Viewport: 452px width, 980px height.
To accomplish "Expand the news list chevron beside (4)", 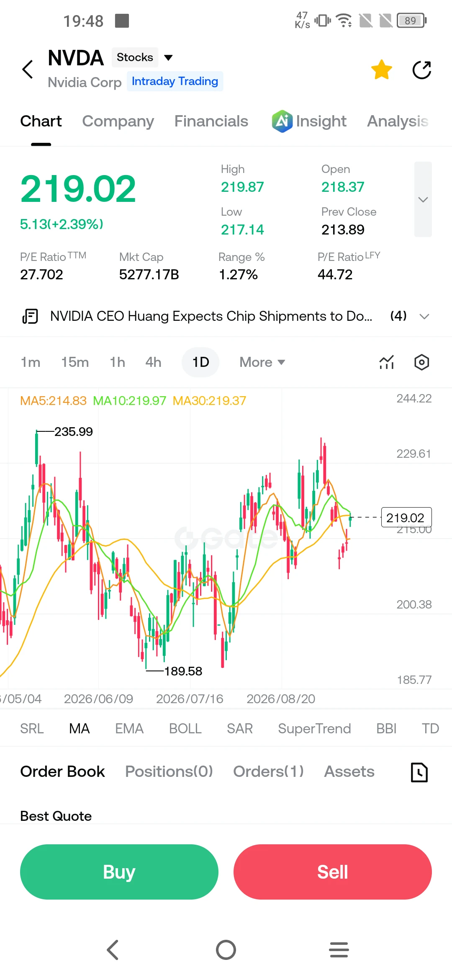I will click(x=424, y=316).
